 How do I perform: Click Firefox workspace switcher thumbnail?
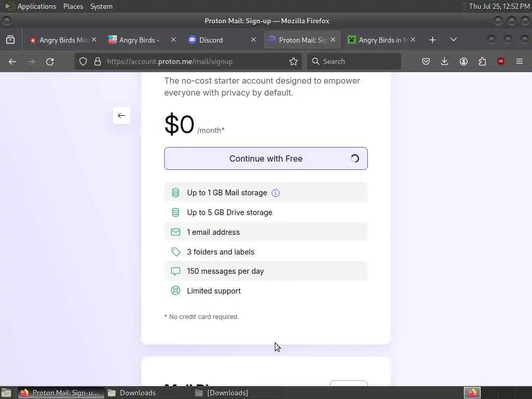click(x=472, y=393)
